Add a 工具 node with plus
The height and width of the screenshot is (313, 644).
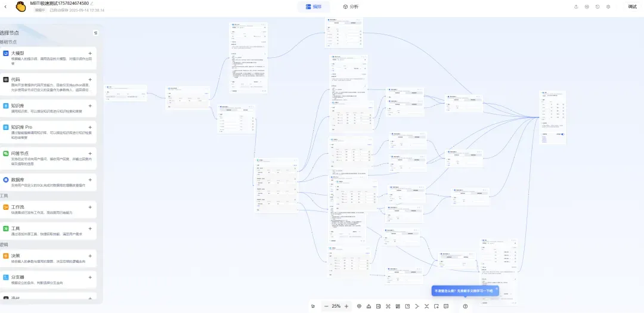(90, 228)
